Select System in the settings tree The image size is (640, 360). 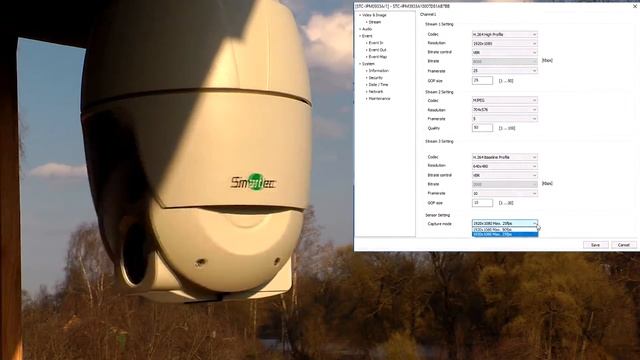tap(368, 64)
